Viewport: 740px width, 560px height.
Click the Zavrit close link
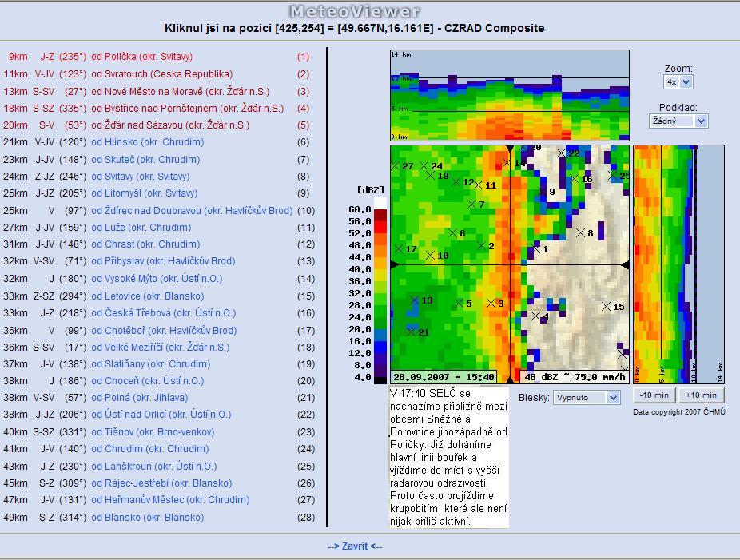(355, 546)
